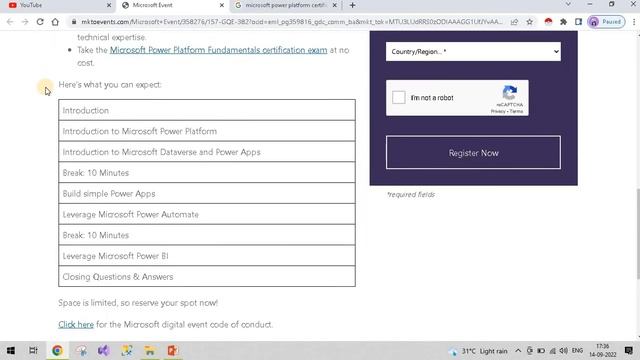Open a new browser tab

[x=352, y=5]
